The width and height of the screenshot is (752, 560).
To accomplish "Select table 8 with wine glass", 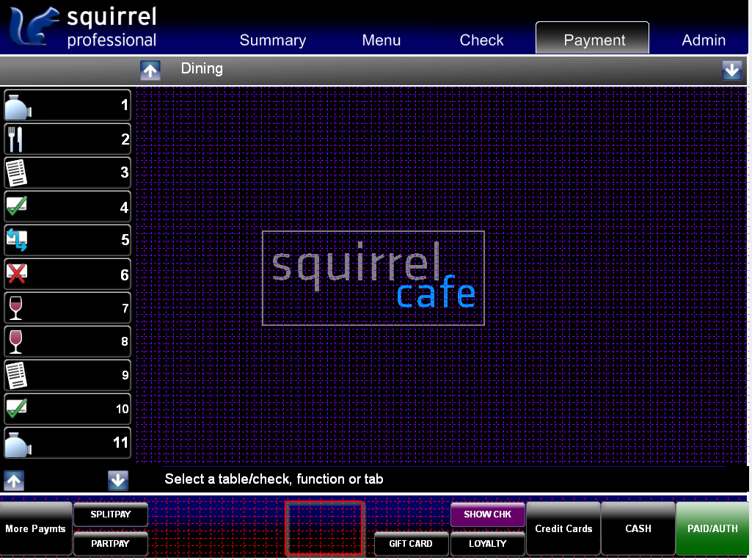I will pos(67,341).
